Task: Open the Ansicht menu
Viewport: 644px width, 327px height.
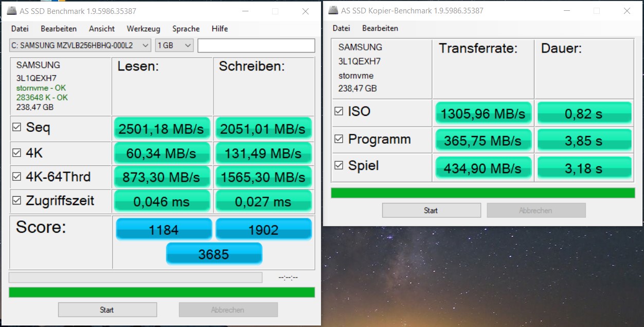Action: pos(102,29)
